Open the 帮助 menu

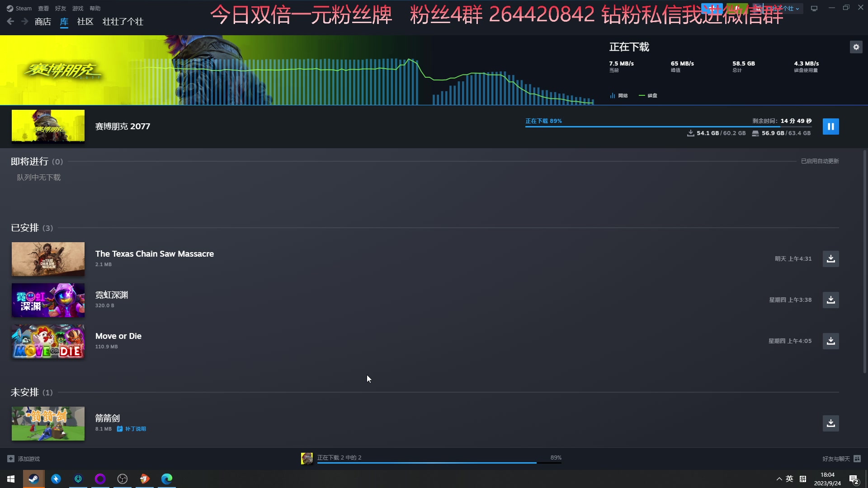[95, 8]
